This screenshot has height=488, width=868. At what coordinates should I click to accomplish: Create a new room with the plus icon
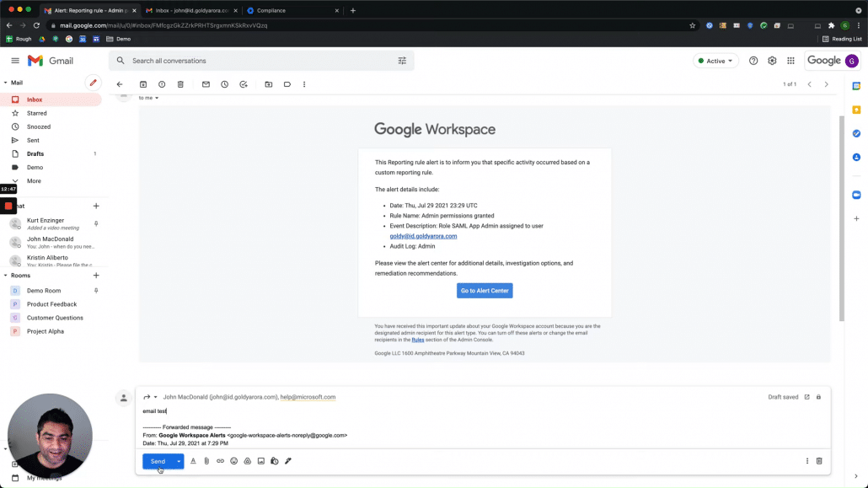[96, 276]
